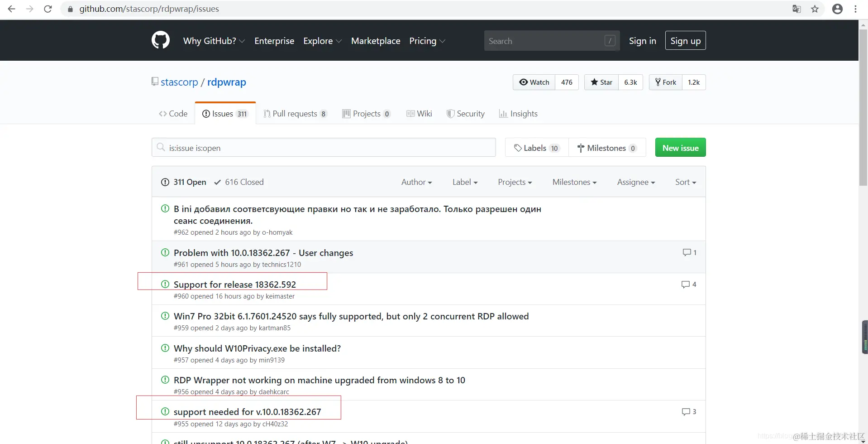Go back using browser back arrow

12,9
